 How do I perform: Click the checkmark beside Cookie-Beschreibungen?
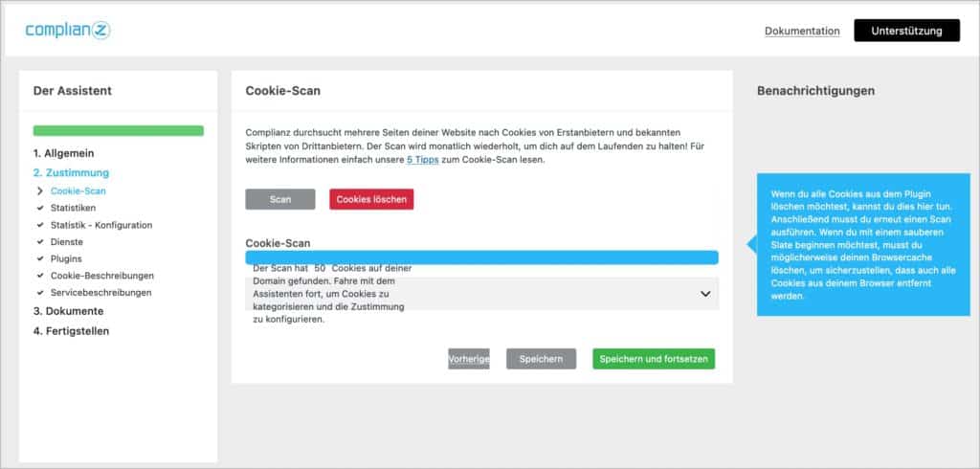coord(40,275)
